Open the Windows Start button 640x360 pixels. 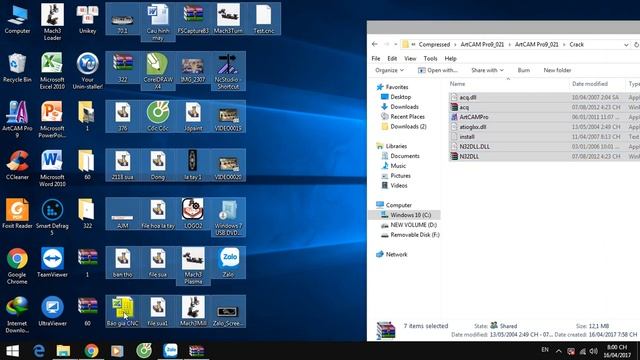[x=12, y=351]
